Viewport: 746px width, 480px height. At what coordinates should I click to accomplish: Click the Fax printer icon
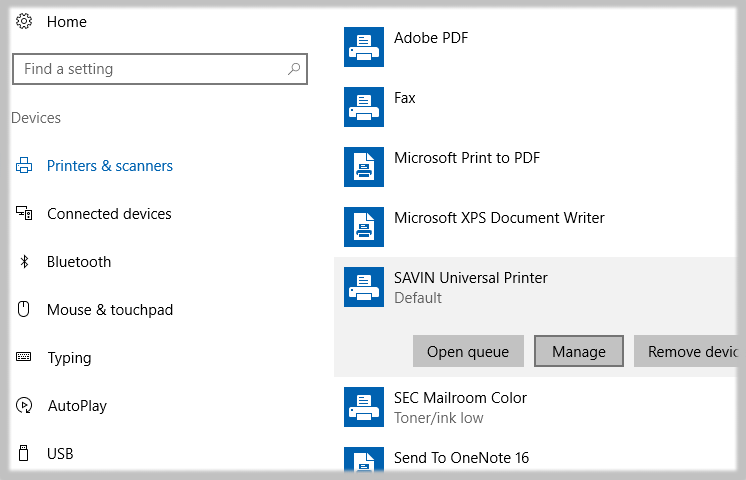364,107
